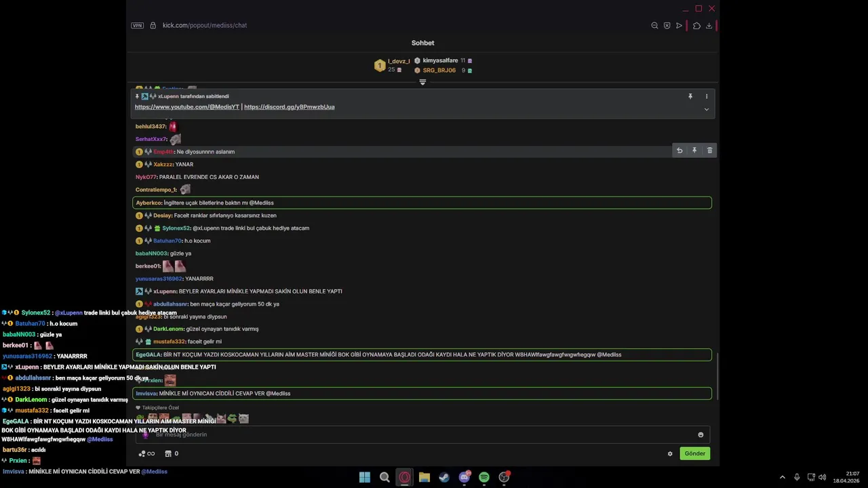Delete the Emp4th message with trash icon

tap(709, 150)
